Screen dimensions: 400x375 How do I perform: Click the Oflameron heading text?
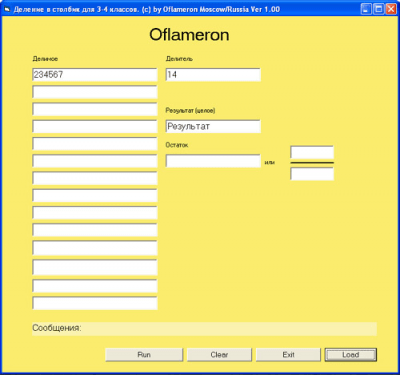pyautogui.click(x=189, y=34)
